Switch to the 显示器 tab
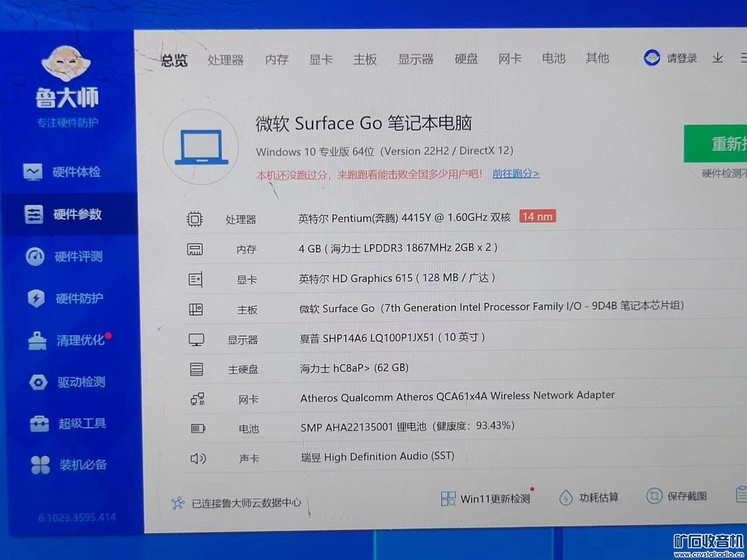This screenshot has height=560, width=747. tap(416, 59)
